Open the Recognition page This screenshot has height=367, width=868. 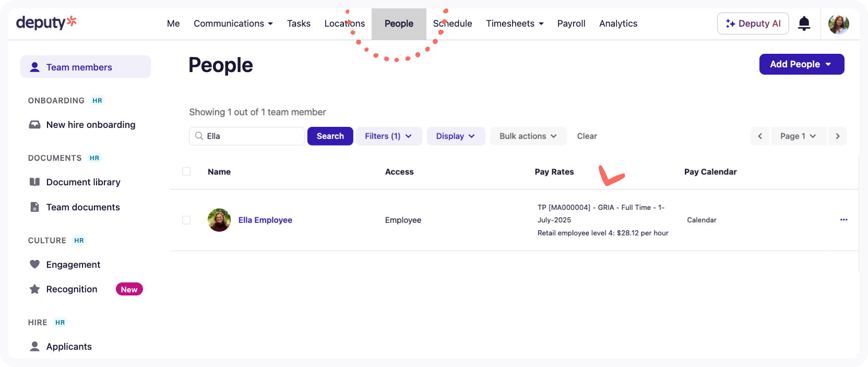[72, 289]
